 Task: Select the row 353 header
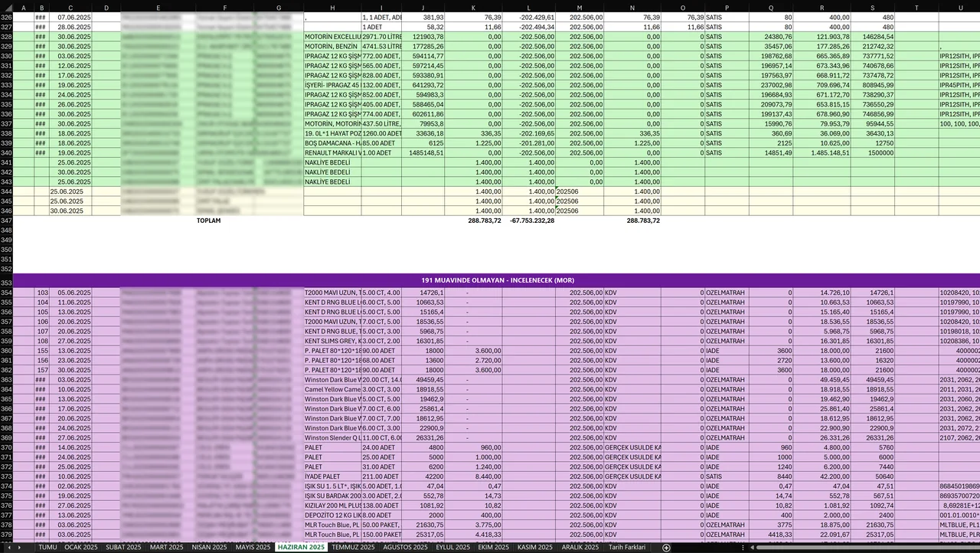click(6, 280)
